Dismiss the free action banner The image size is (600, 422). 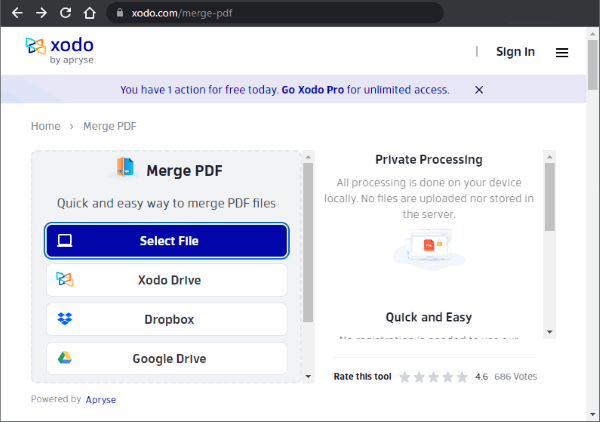pyautogui.click(x=479, y=90)
